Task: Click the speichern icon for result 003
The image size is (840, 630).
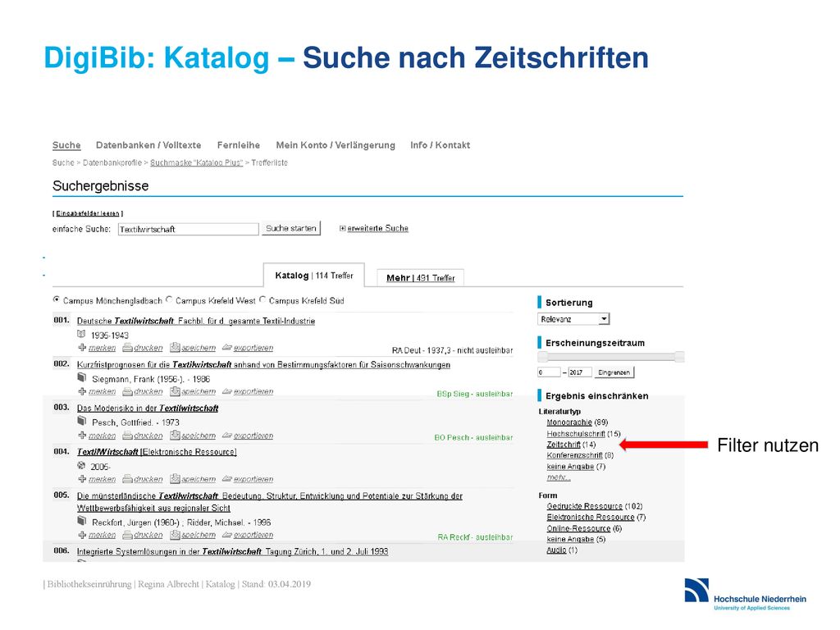Action: [x=175, y=436]
